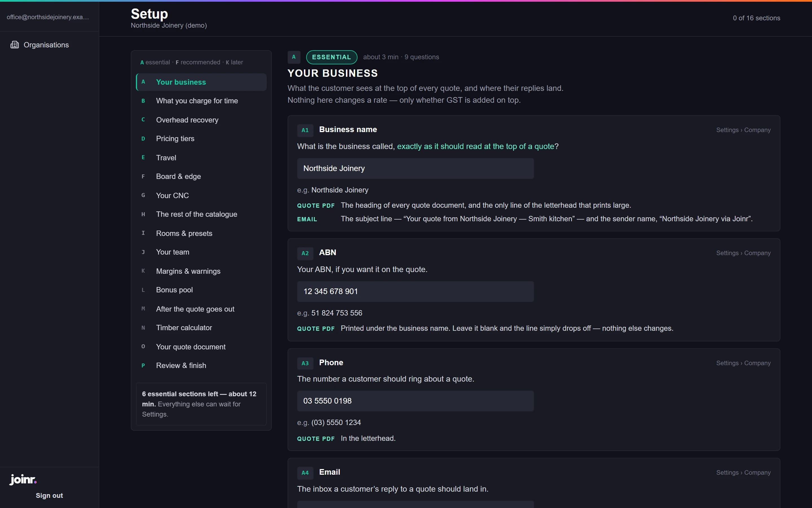
Task: Click the 0 of 16 sections counter
Action: point(756,18)
